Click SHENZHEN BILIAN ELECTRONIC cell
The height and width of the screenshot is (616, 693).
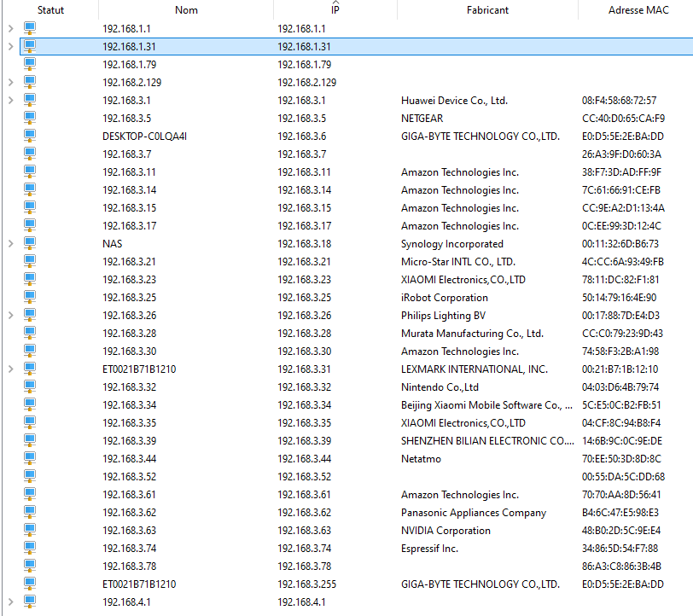[487, 441]
